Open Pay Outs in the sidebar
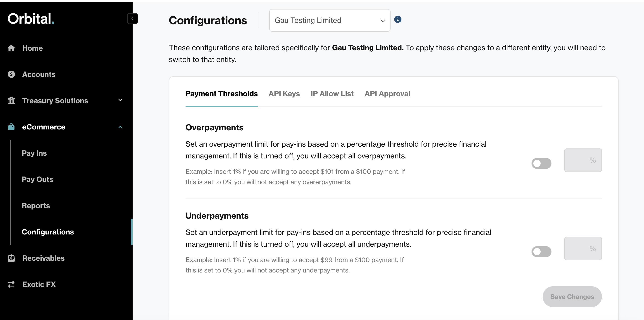This screenshot has height=320, width=644. point(38,179)
